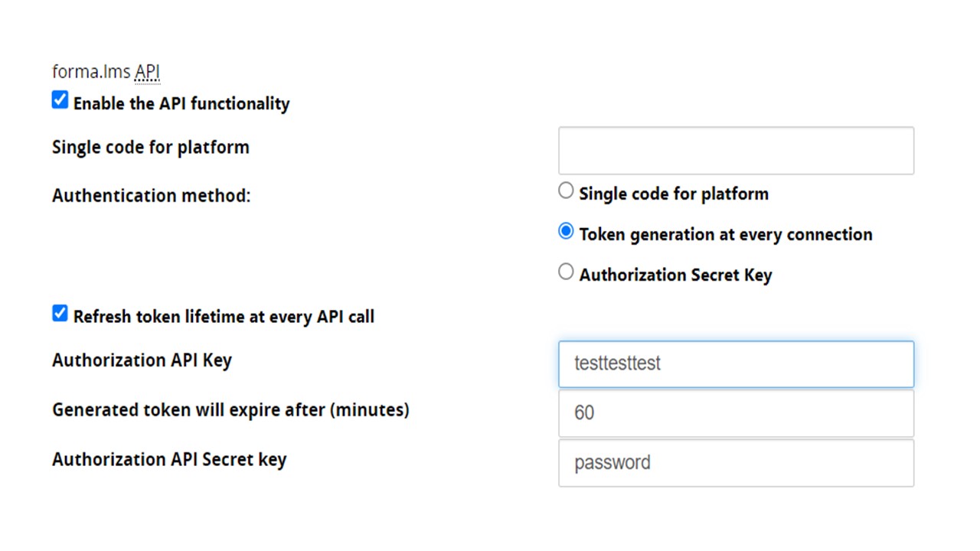
Task: Toggle the Enable the API functionality checkbox
Action: [60, 100]
